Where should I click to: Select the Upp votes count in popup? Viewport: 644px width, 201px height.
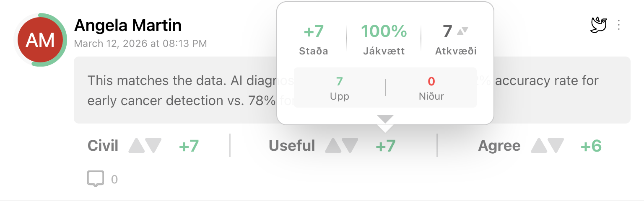point(340,81)
